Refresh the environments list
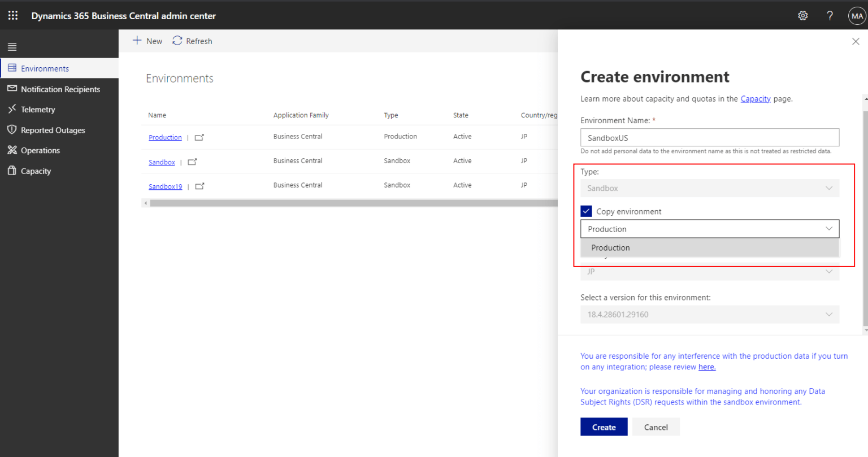The height and width of the screenshot is (457, 868). click(192, 41)
